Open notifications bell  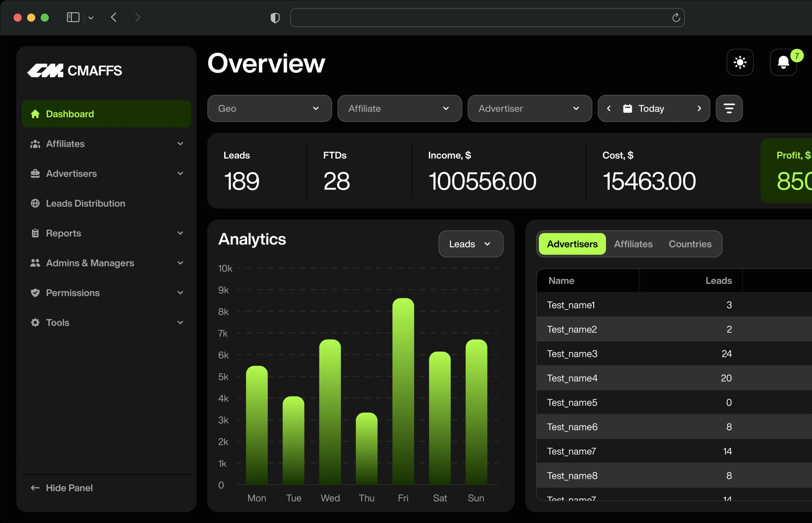click(783, 63)
